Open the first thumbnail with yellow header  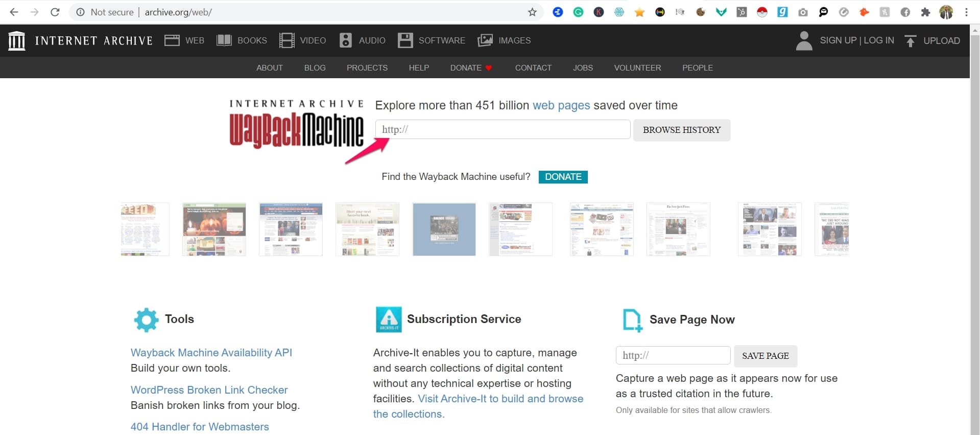click(x=145, y=229)
